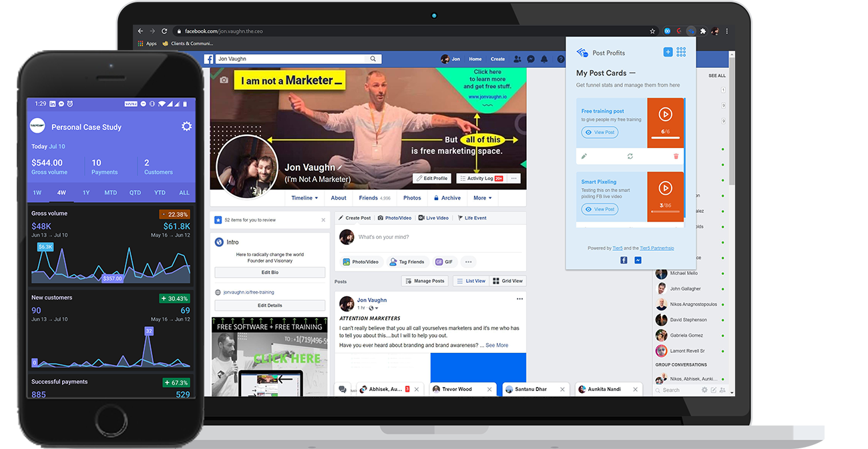Open Facebook Messenger icon in top bar
The image size is (868, 449).
point(531,59)
